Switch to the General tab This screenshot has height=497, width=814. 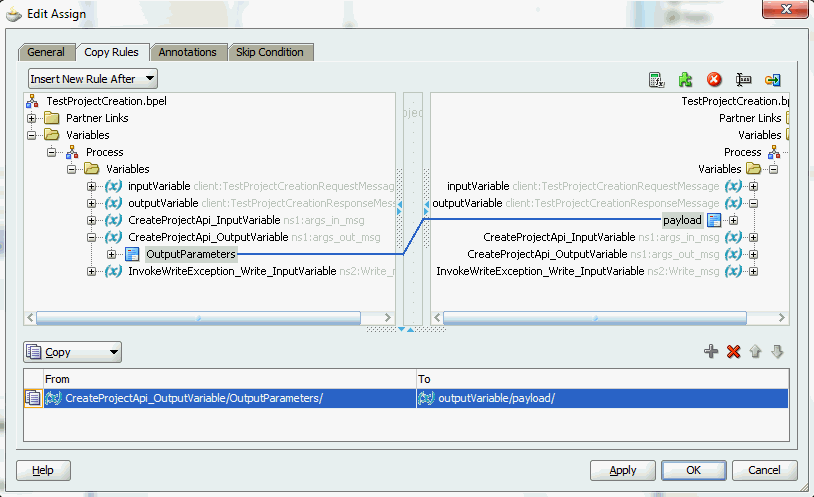coord(46,52)
